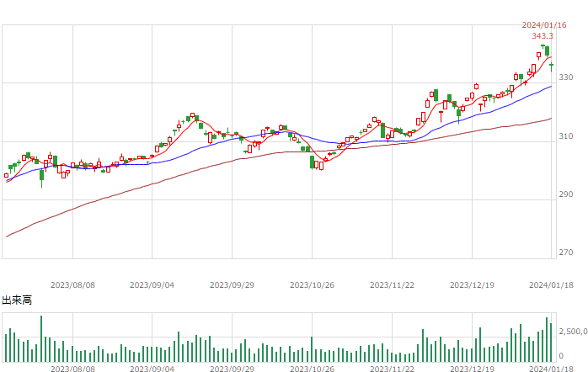Pick 2024/01/18 label under volume chart
588x372 pixels.
(551, 369)
